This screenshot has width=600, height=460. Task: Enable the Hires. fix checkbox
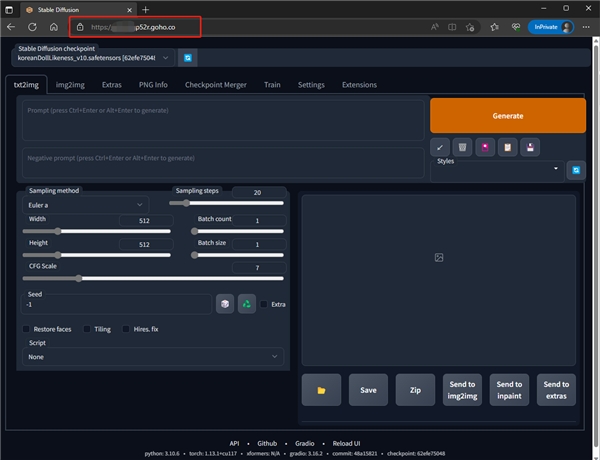[x=126, y=329]
